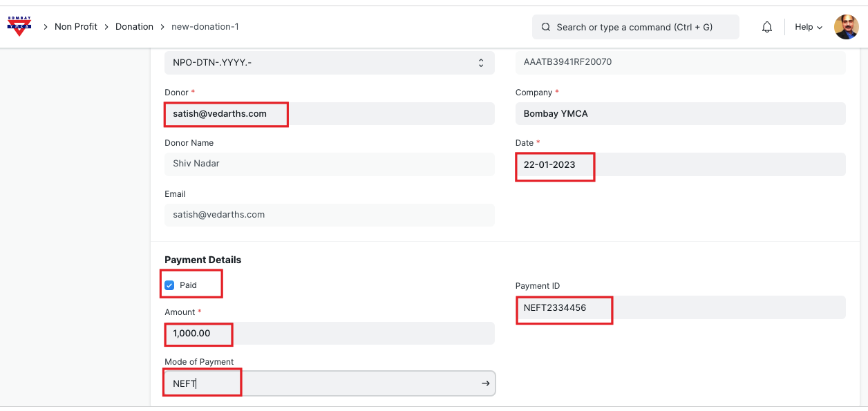The image size is (868, 411).
Task: Open the notifications bell
Action: pyautogui.click(x=766, y=27)
